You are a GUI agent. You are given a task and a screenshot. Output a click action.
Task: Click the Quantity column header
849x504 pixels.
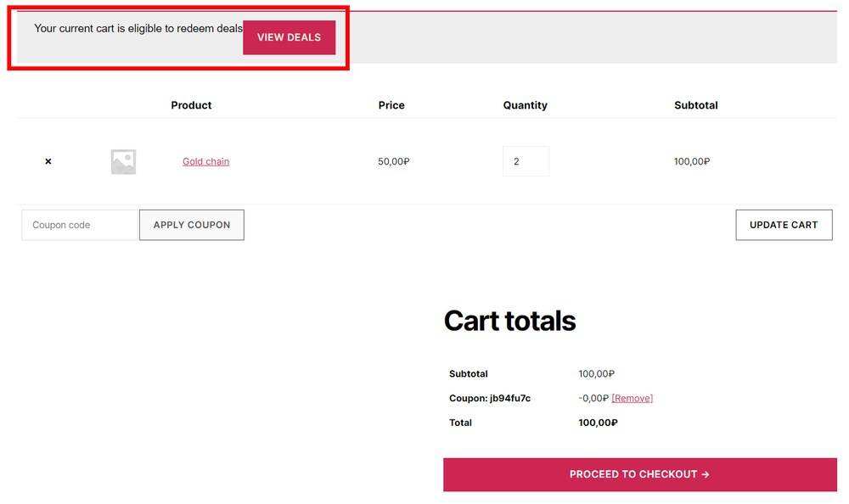coord(525,105)
